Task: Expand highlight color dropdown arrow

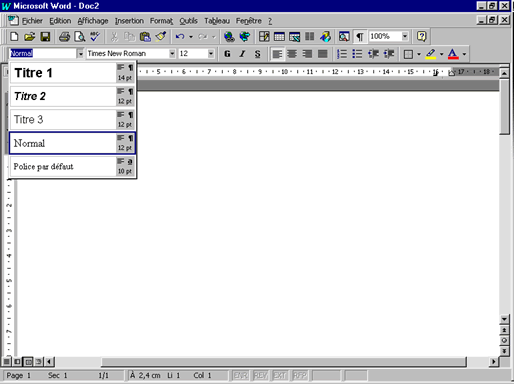Action: click(442, 54)
